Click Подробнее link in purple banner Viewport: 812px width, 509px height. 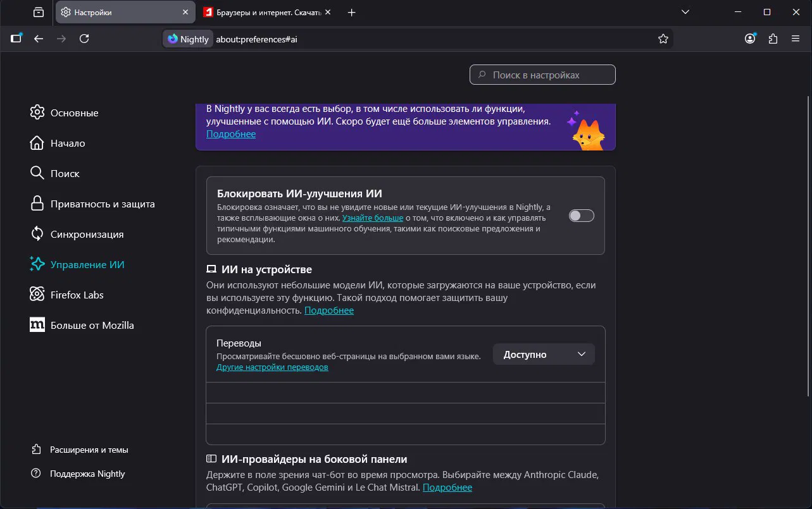pyautogui.click(x=231, y=134)
